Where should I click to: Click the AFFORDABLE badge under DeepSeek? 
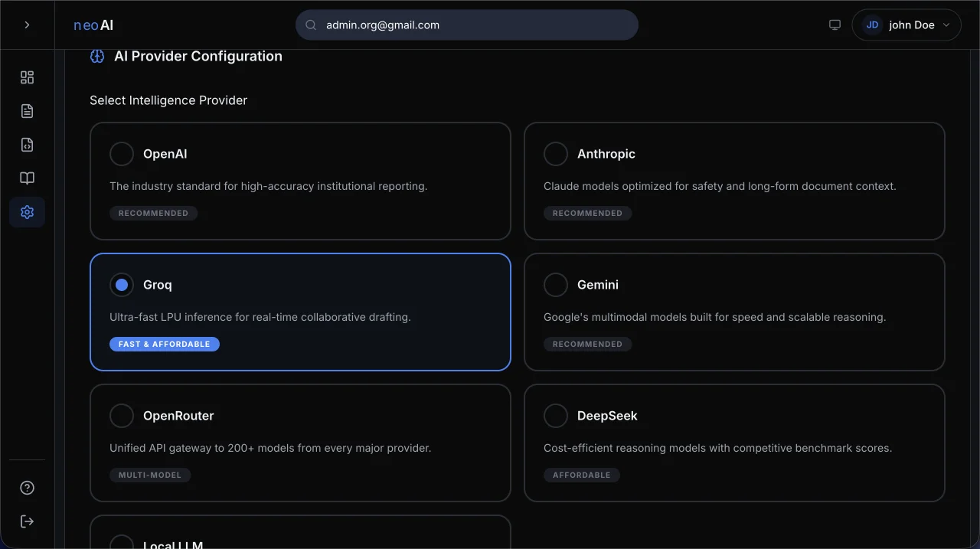pyautogui.click(x=582, y=475)
